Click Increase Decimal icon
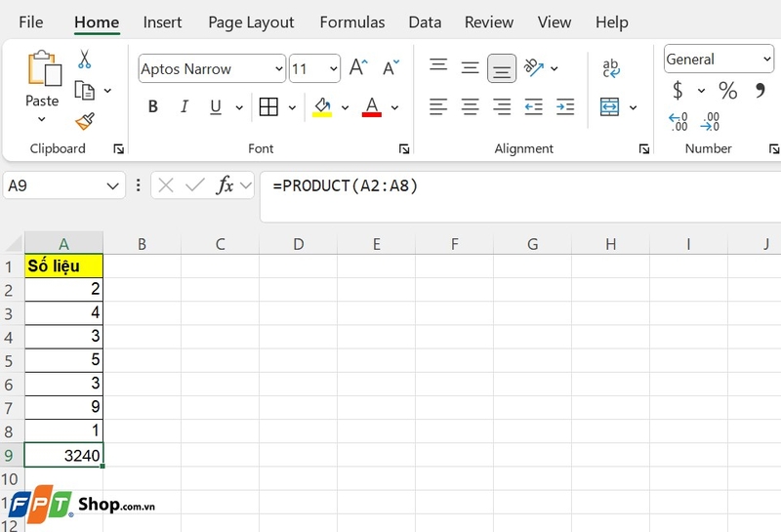The width and height of the screenshot is (781, 532). tap(678, 122)
